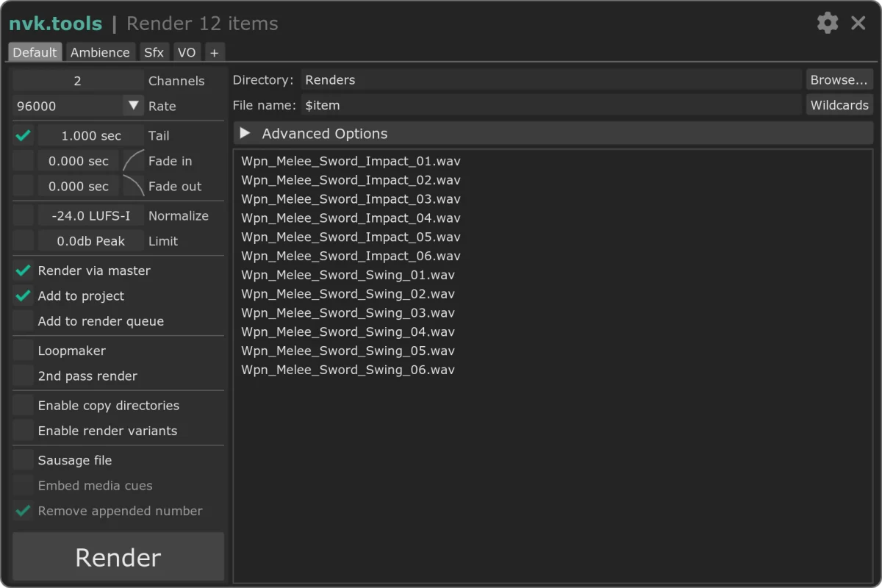
Task: Click the big Render button
Action: (x=118, y=557)
